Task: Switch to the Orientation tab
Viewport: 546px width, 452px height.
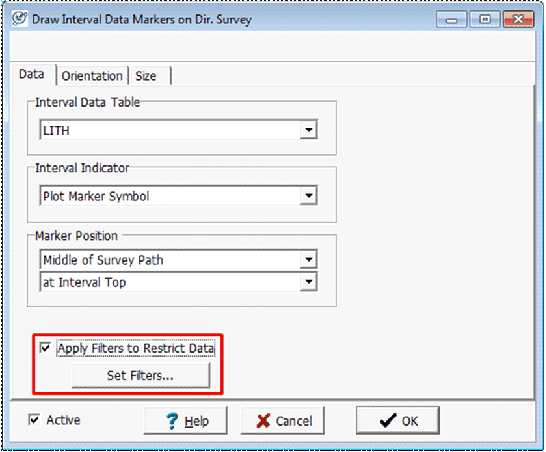Action: 92,76
